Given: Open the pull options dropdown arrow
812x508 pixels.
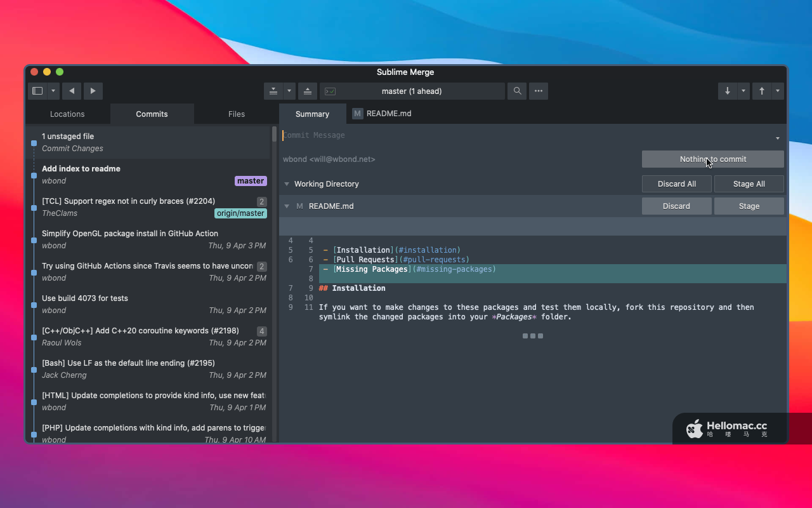Looking at the screenshot, I should [x=743, y=91].
